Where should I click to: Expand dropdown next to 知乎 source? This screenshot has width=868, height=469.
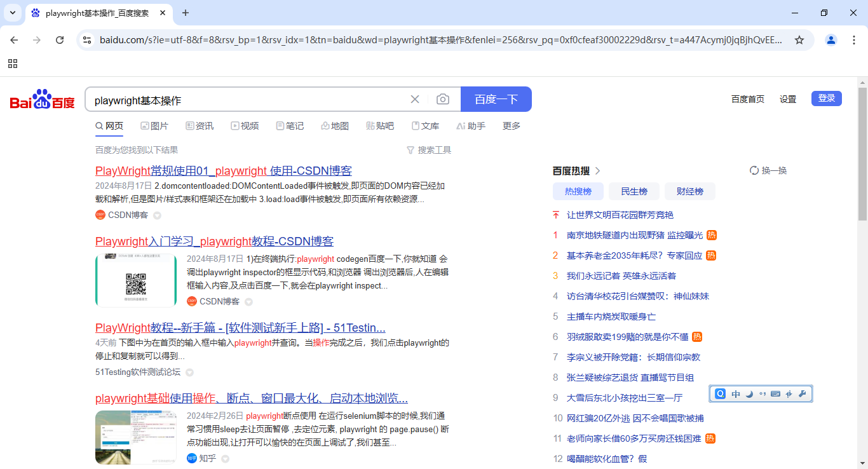coord(225,459)
